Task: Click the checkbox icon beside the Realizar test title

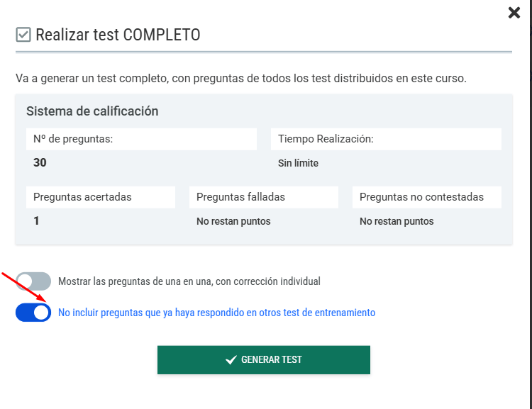Action: pyautogui.click(x=23, y=35)
